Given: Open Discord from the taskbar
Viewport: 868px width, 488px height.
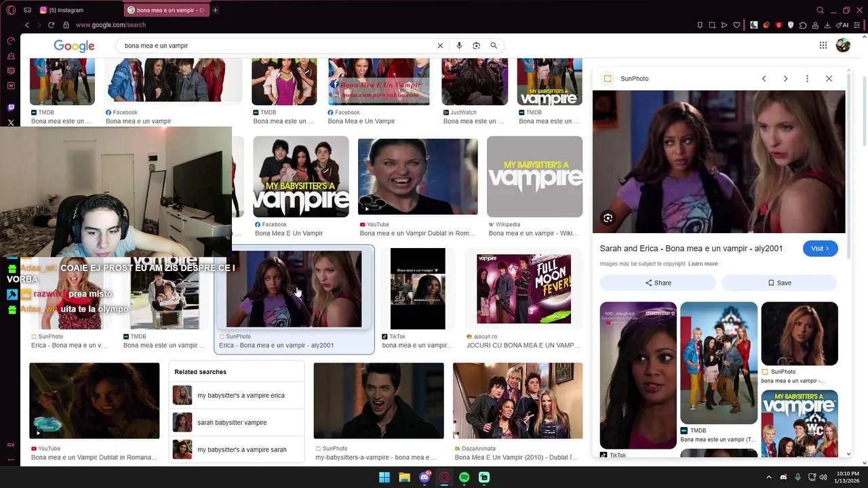Looking at the screenshot, I should [x=425, y=477].
